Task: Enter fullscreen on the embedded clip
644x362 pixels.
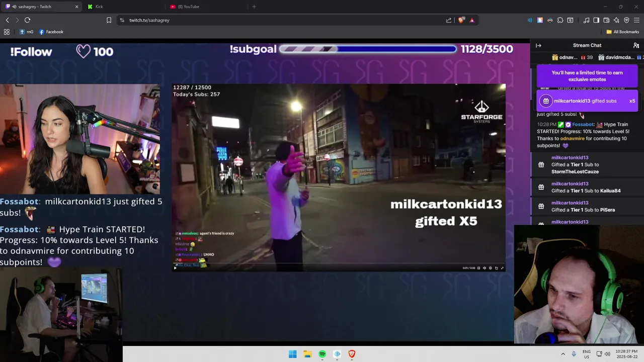Action: [502, 268]
